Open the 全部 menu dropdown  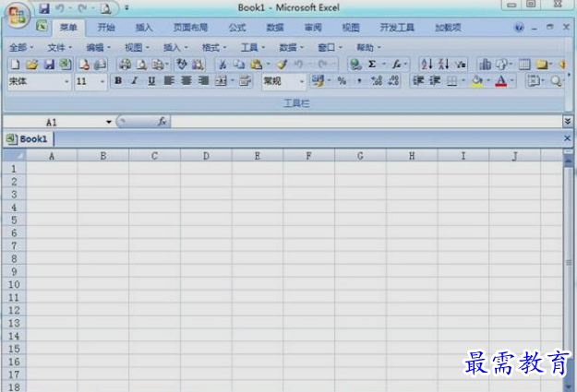point(21,47)
